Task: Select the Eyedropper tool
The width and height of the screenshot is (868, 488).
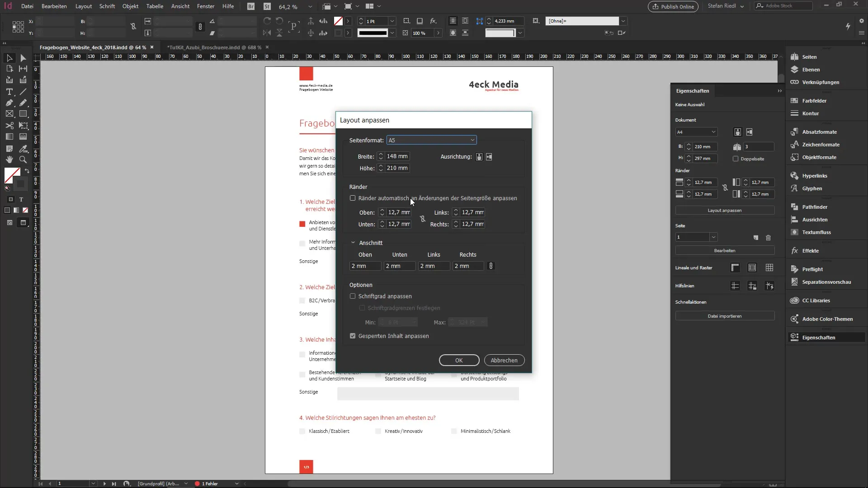Action: [x=23, y=149]
